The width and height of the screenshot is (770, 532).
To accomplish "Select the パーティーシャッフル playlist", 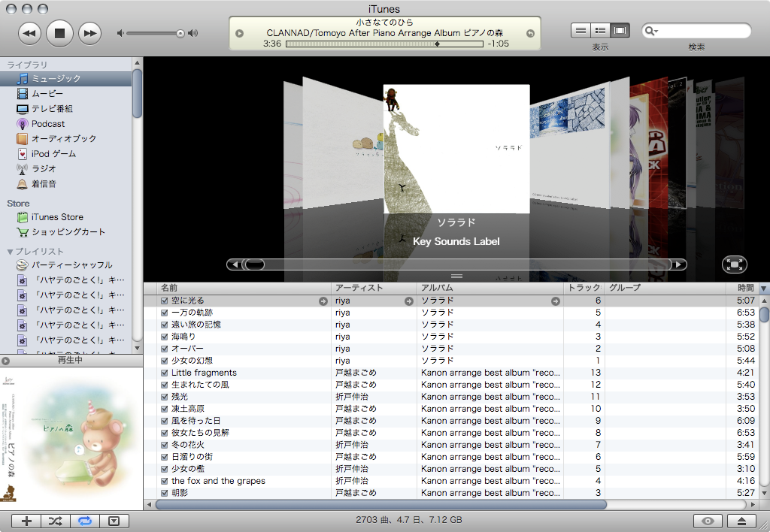I will coord(66,265).
